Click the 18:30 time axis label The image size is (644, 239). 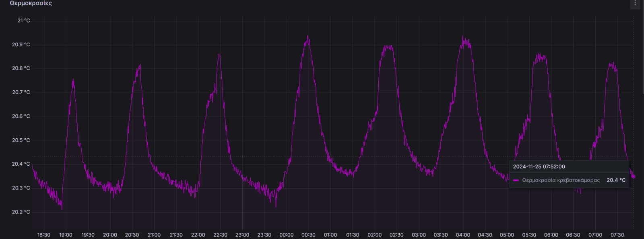(x=44, y=235)
